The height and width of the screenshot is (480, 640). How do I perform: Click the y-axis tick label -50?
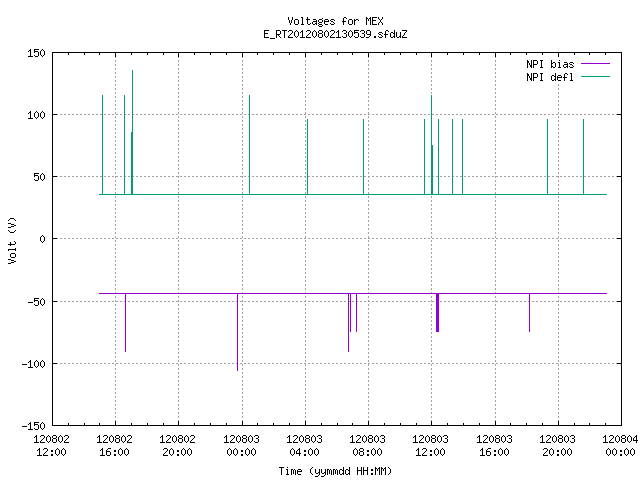pyautogui.click(x=36, y=302)
